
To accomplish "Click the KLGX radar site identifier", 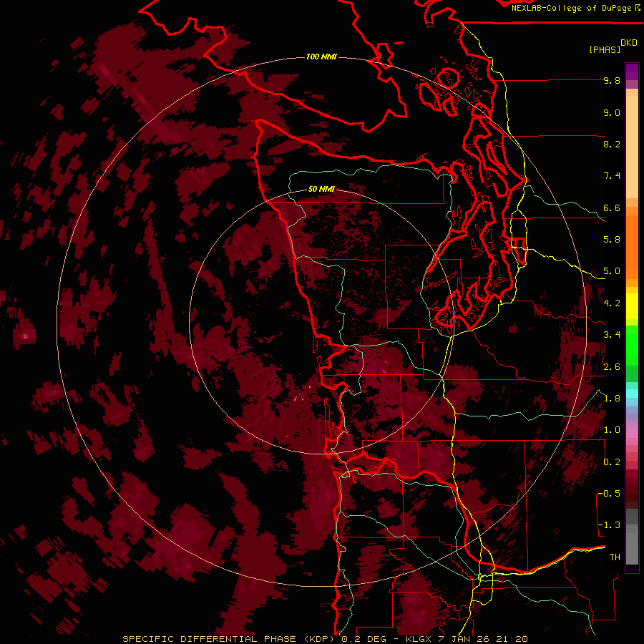I will point(420,639).
